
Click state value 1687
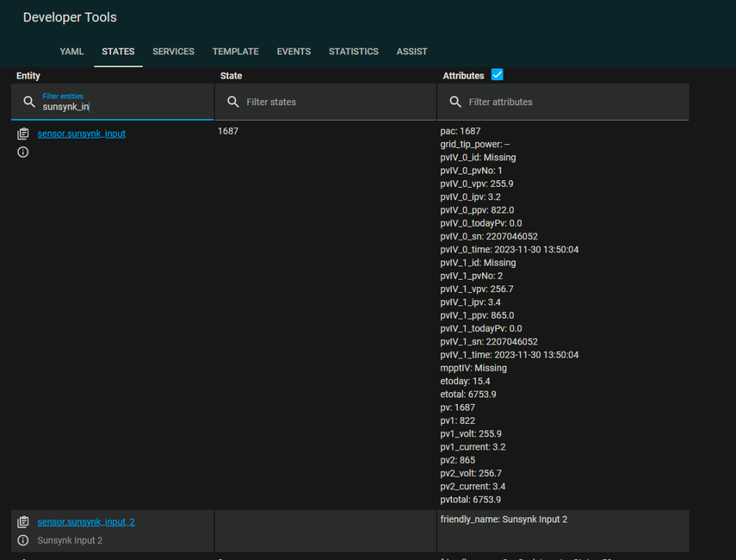click(x=227, y=132)
